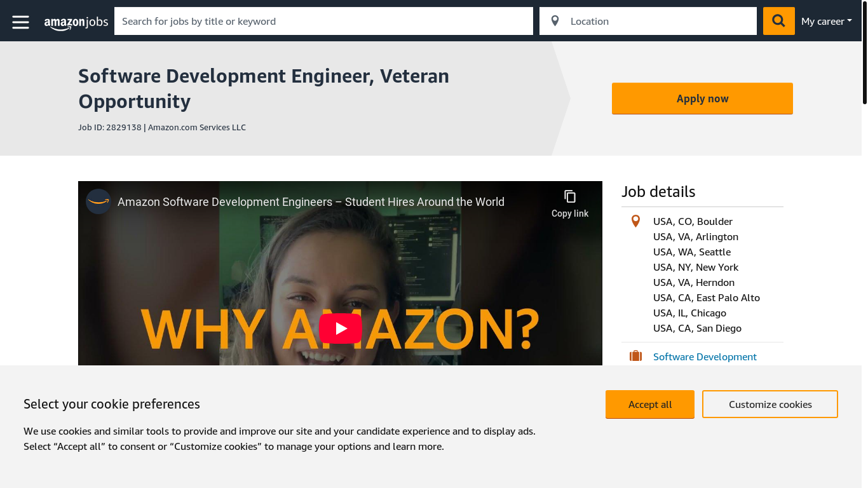The width and height of the screenshot is (868, 488).
Task: Click 'USA, CO, Boulder' location text
Action: [x=693, y=221]
